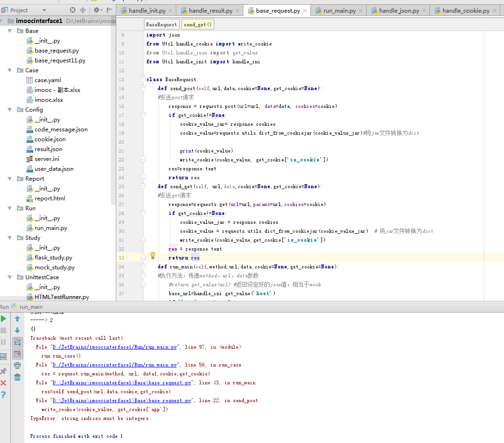Screen dimensions: 504x443
Task: Fold the BaseRequest class in gutter
Action: (x=143, y=80)
